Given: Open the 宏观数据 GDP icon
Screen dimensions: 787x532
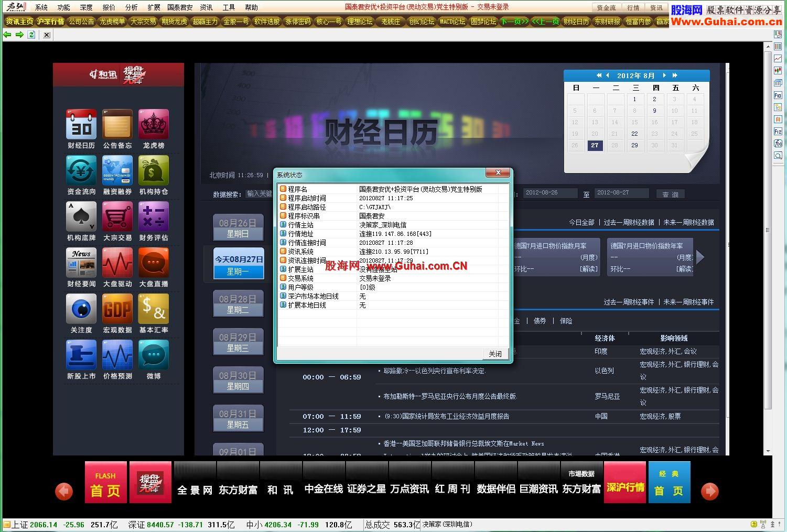Looking at the screenshot, I should pyautogui.click(x=117, y=309).
